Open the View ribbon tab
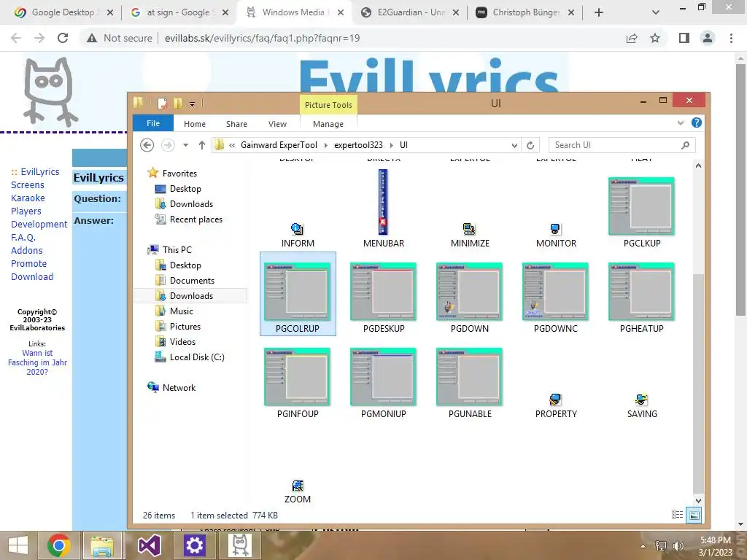 [x=277, y=124]
